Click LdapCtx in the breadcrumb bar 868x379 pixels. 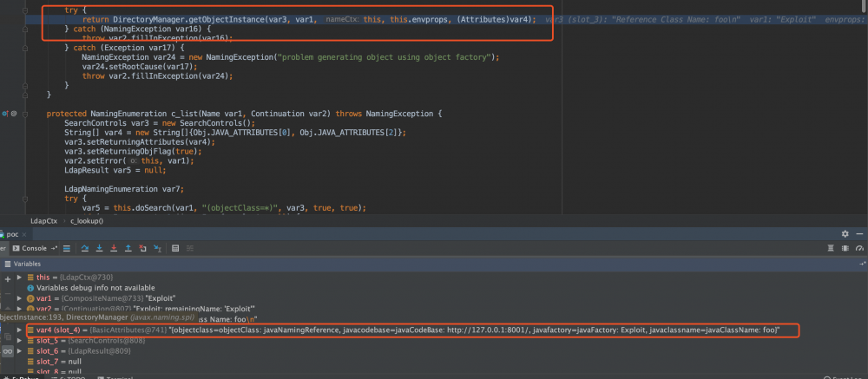(43, 221)
